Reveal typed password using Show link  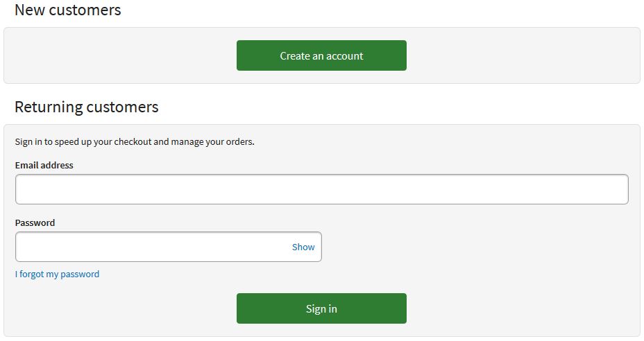pos(303,247)
